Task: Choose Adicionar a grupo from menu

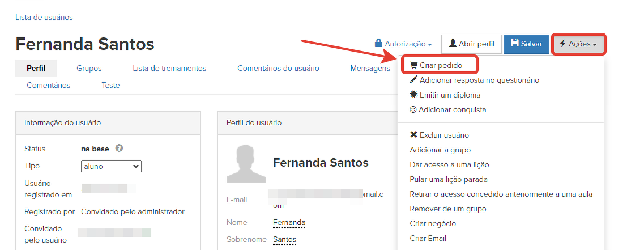Action: coord(440,150)
